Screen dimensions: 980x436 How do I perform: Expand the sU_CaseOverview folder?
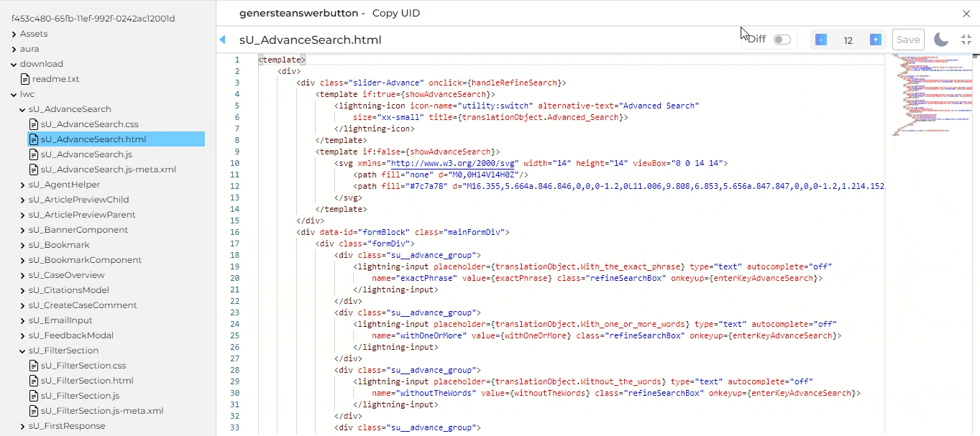tap(22, 275)
